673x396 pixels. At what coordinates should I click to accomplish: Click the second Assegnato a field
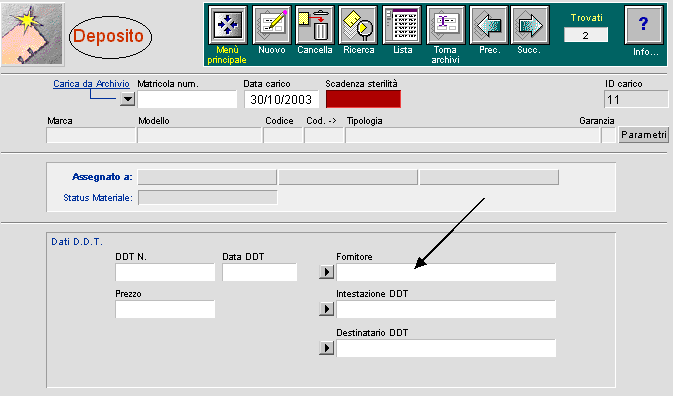click(348, 177)
